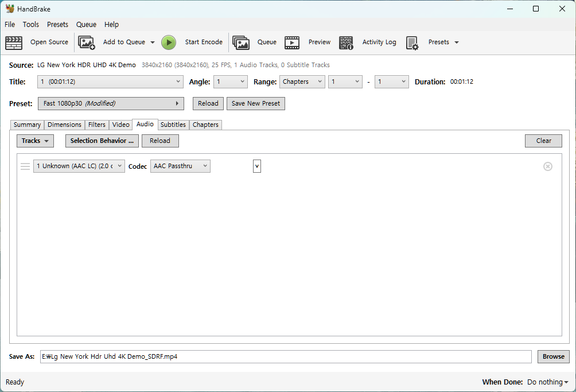
Task: Open the Presets menu in menu bar
Action: [x=58, y=25]
